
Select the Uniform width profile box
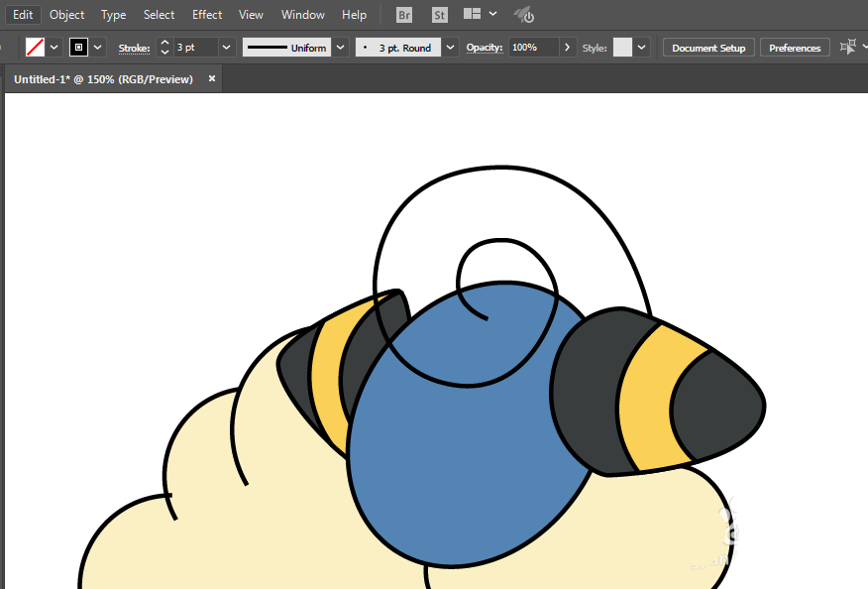click(x=286, y=48)
